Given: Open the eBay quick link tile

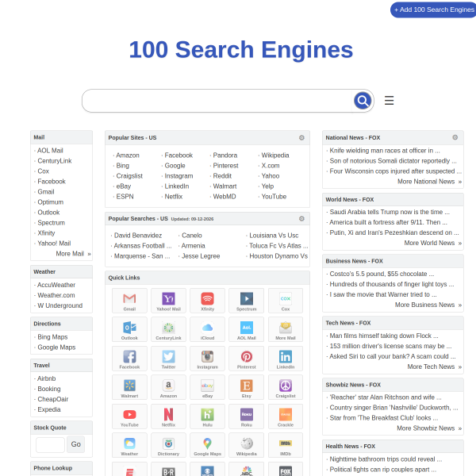Looking at the screenshot, I should tap(207, 387).
